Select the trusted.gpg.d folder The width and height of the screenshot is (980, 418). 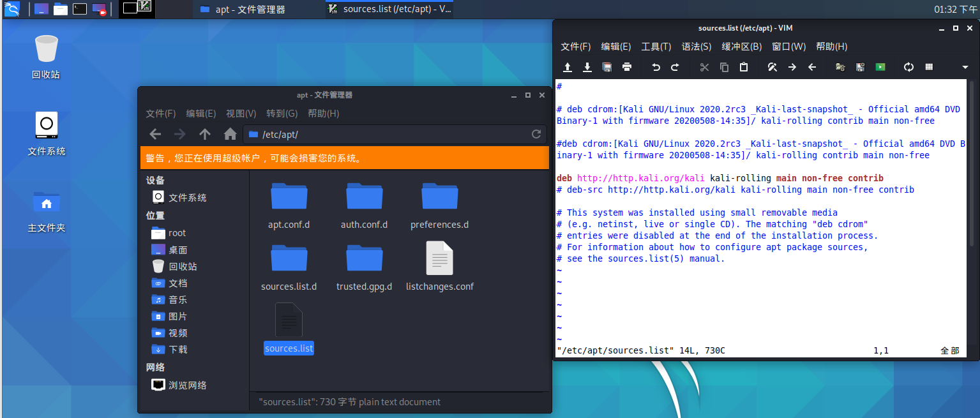[364, 267]
